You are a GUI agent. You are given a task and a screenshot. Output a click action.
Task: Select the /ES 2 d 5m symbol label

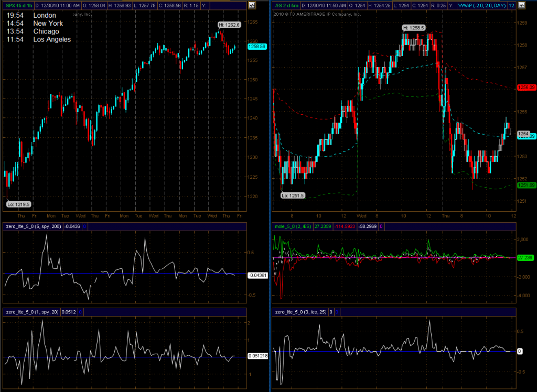click(x=287, y=5)
